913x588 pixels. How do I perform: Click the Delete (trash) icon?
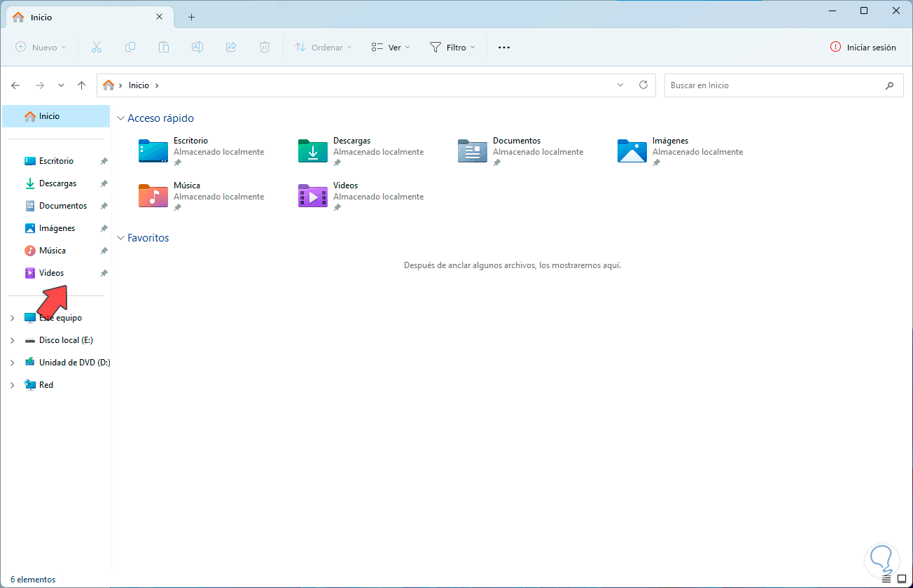pyautogui.click(x=265, y=47)
